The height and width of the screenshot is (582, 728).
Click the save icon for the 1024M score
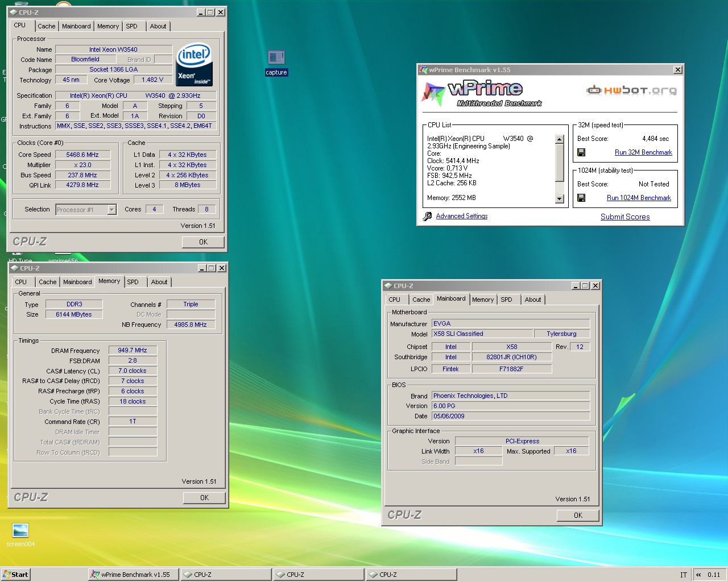581,198
